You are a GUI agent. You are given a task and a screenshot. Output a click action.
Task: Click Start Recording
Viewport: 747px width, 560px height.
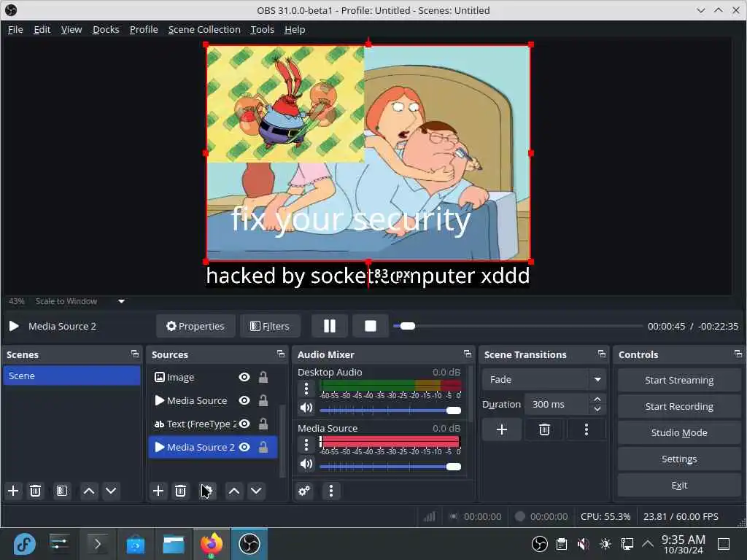coord(679,406)
